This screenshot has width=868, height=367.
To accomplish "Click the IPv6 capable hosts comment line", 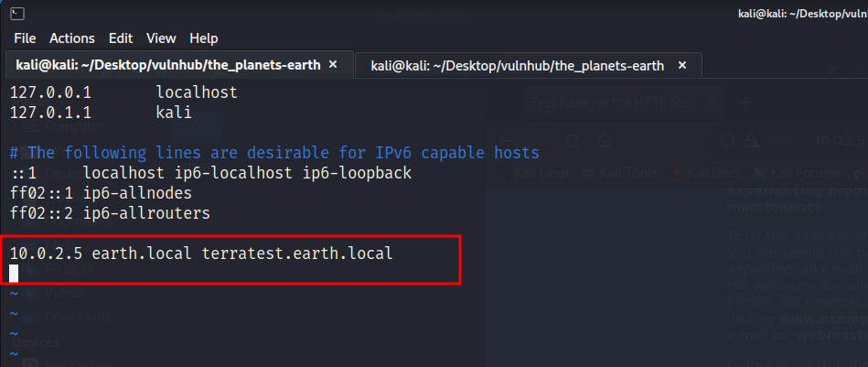I will (274, 153).
